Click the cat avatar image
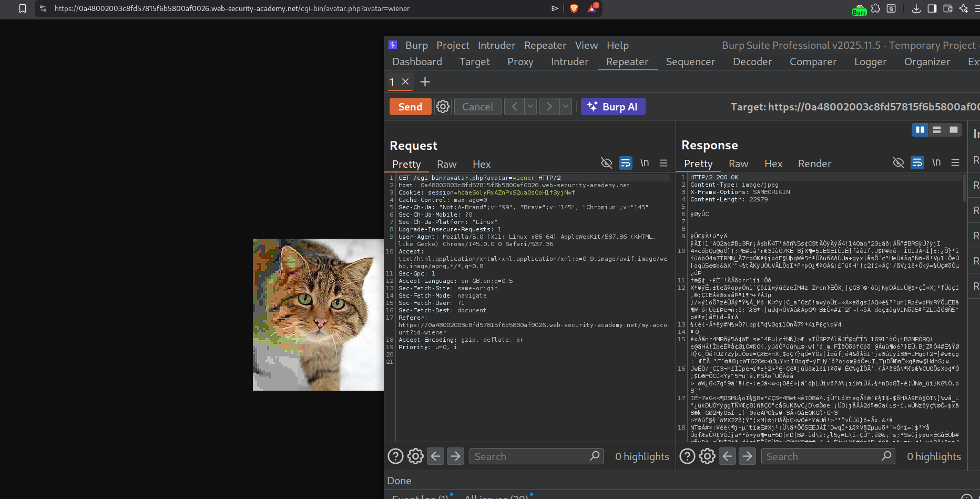 [x=318, y=314]
